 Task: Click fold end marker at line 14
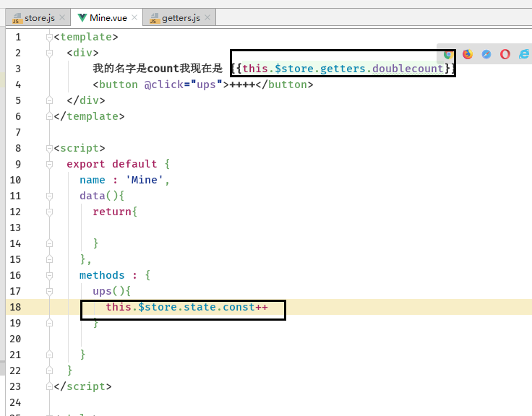(50, 243)
